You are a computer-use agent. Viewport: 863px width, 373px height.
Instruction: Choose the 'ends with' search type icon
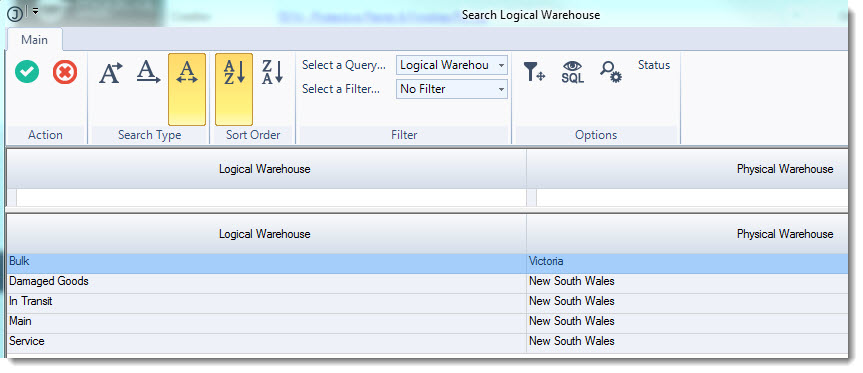(149, 73)
